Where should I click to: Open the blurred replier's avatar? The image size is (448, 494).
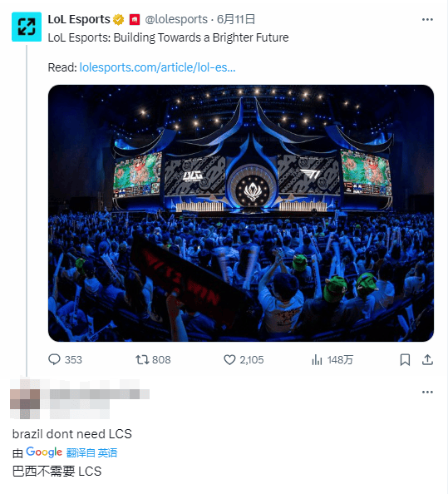25,399
